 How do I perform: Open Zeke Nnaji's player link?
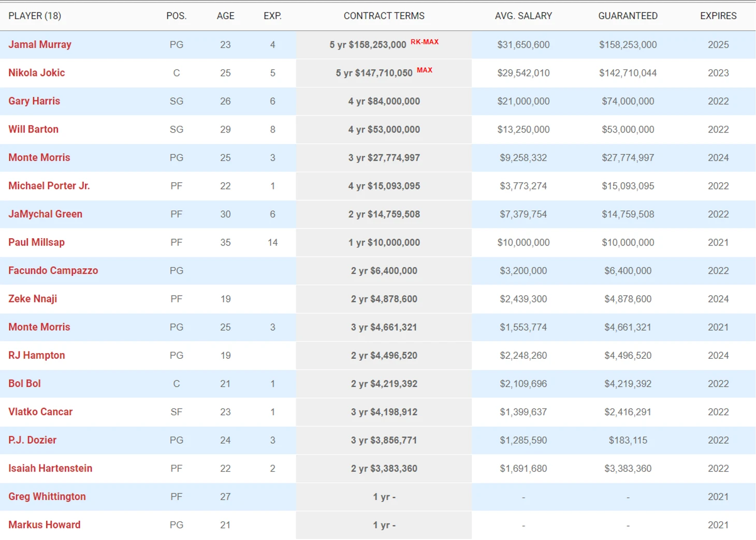tap(33, 299)
